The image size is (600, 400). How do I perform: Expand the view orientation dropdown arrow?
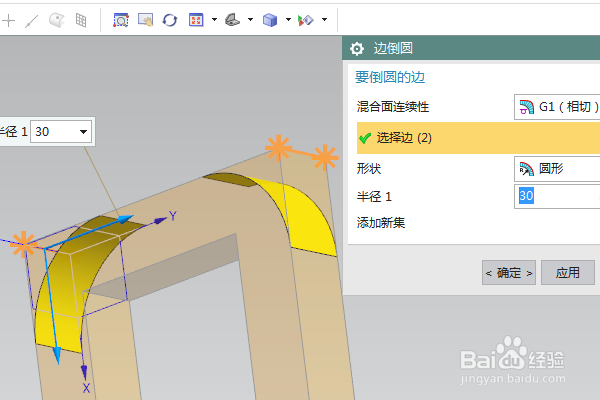point(250,20)
